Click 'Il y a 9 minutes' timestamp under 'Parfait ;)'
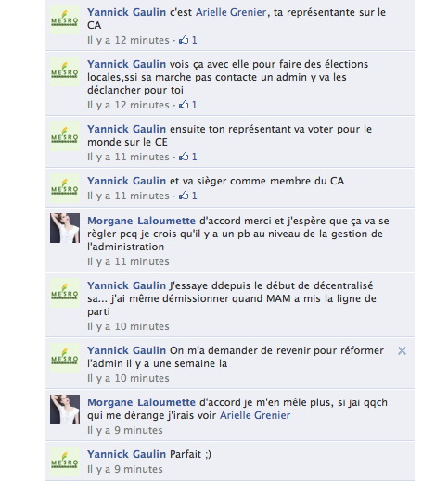This screenshot has width=448, height=481. click(125, 469)
